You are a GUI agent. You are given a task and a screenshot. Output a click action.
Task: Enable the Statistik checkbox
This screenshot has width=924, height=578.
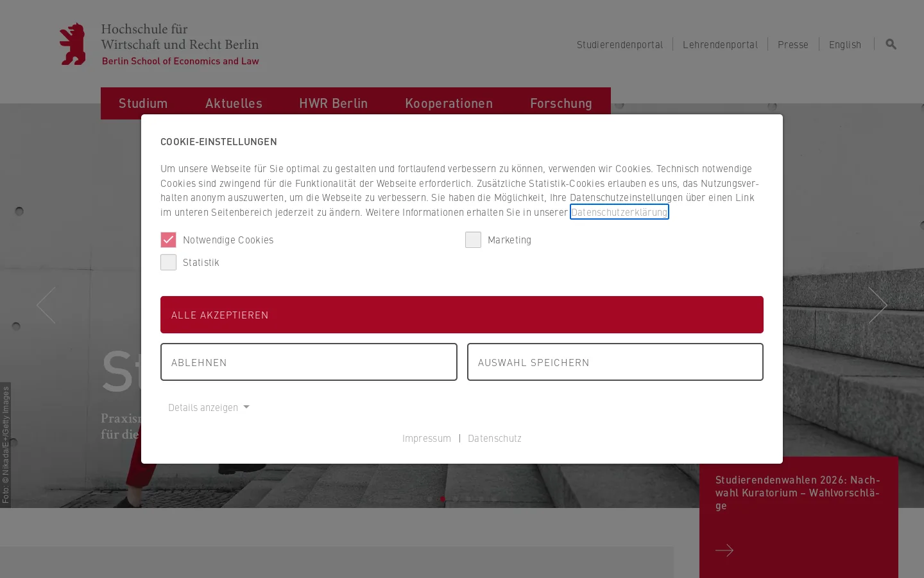[168, 262]
